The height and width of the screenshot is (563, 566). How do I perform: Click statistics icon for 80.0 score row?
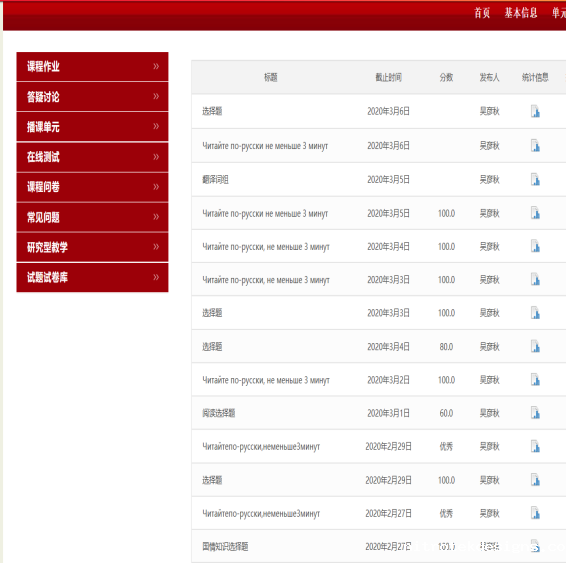(535, 346)
